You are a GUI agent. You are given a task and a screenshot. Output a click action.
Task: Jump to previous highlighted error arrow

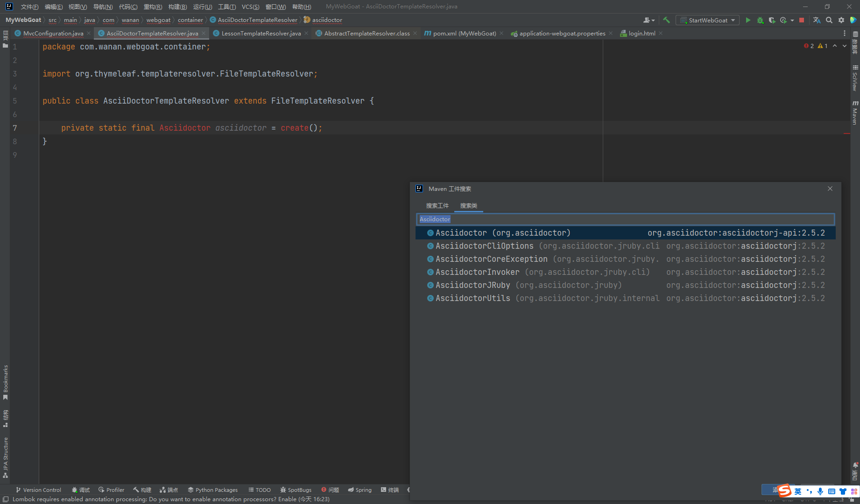click(835, 46)
